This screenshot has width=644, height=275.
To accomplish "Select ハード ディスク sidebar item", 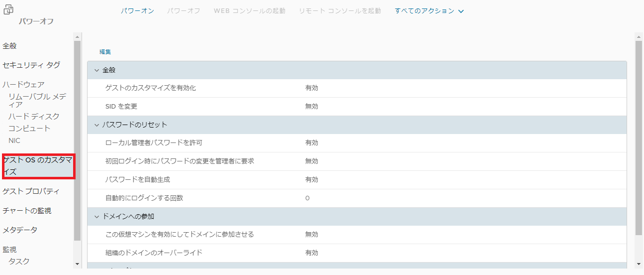I will [x=34, y=116].
